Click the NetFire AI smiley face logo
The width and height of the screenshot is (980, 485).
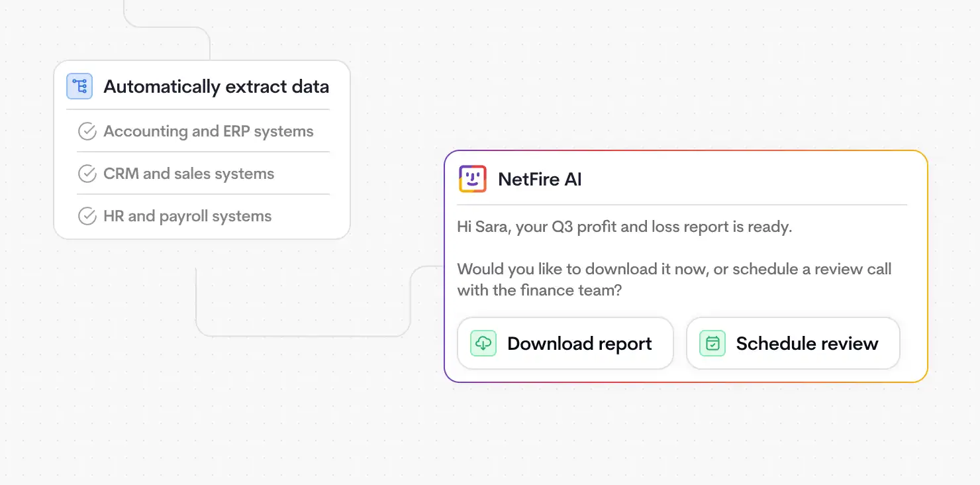(x=472, y=179)
